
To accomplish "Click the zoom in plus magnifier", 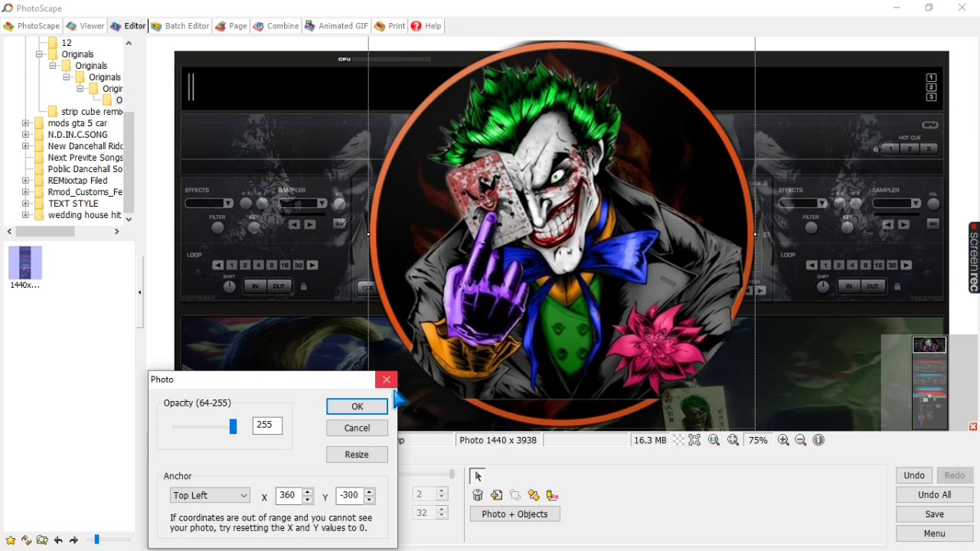I will coord(783,440).
